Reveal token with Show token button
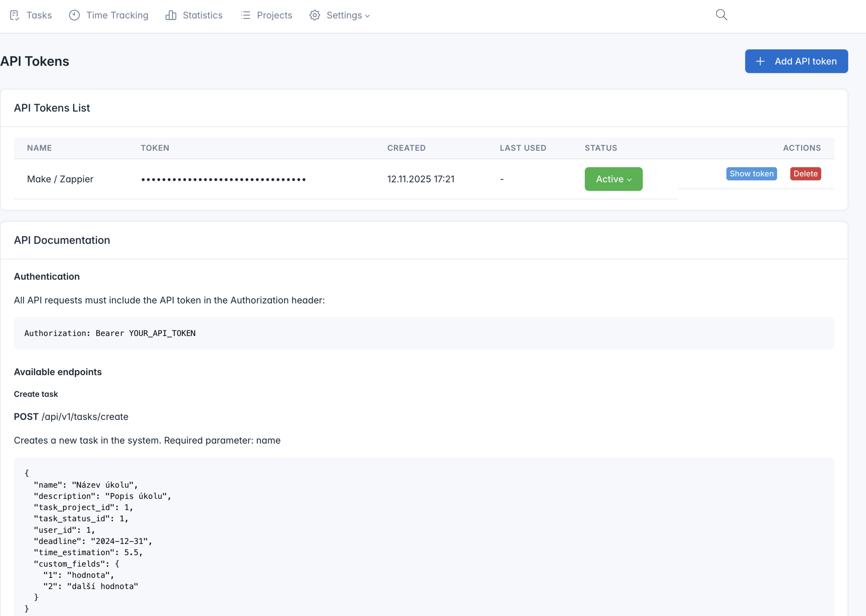 coord(751,174)
